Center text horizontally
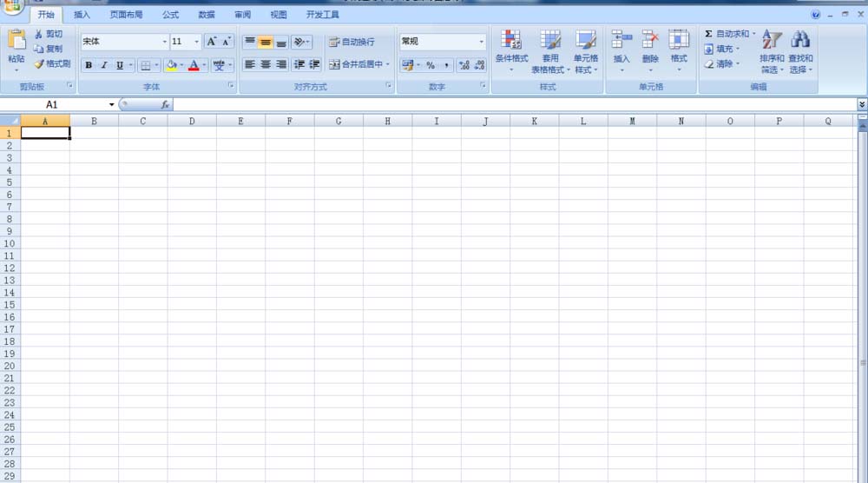The width and height of the screenshot is (868, 483). [x=266, y=65]
